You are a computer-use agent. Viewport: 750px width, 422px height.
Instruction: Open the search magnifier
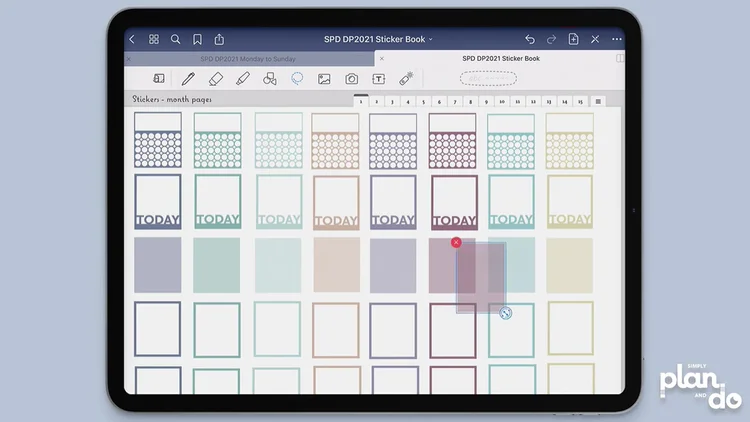pyautogui.click(x=176, y=39)
